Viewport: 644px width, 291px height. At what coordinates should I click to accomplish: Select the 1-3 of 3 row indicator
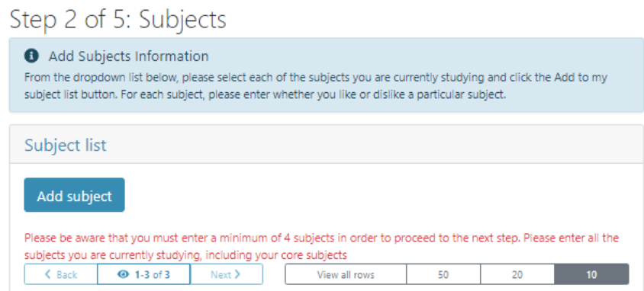(x=143, y=274)
